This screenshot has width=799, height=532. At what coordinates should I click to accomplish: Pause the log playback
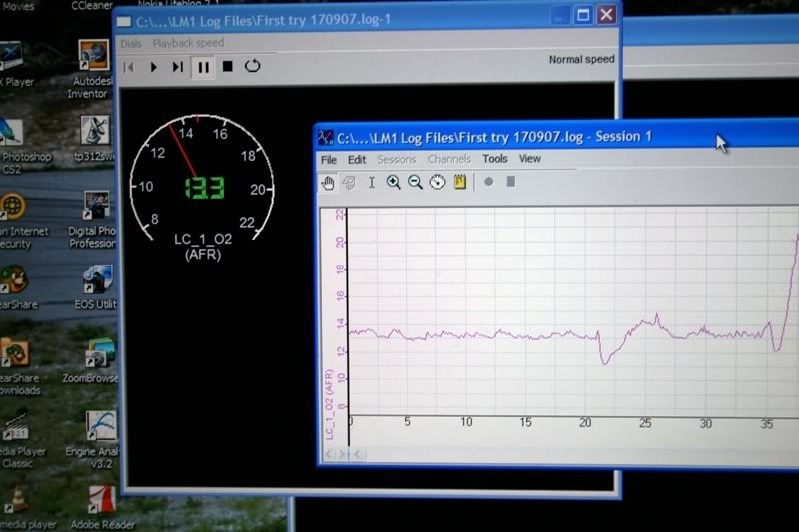(203, 67)
